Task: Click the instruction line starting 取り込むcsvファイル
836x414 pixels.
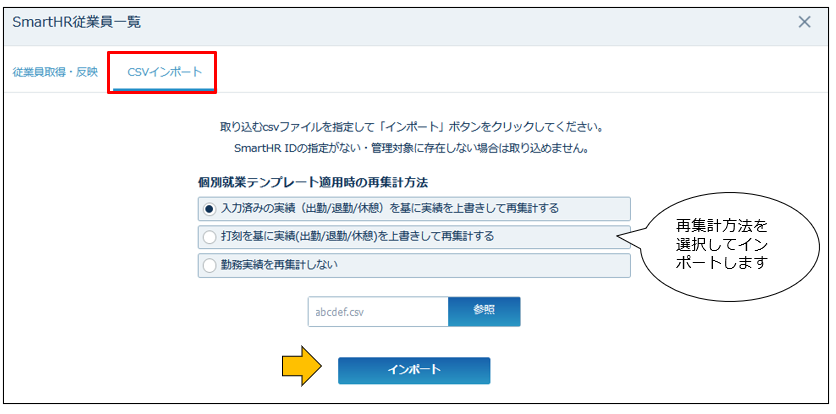Action: (412, 129)
